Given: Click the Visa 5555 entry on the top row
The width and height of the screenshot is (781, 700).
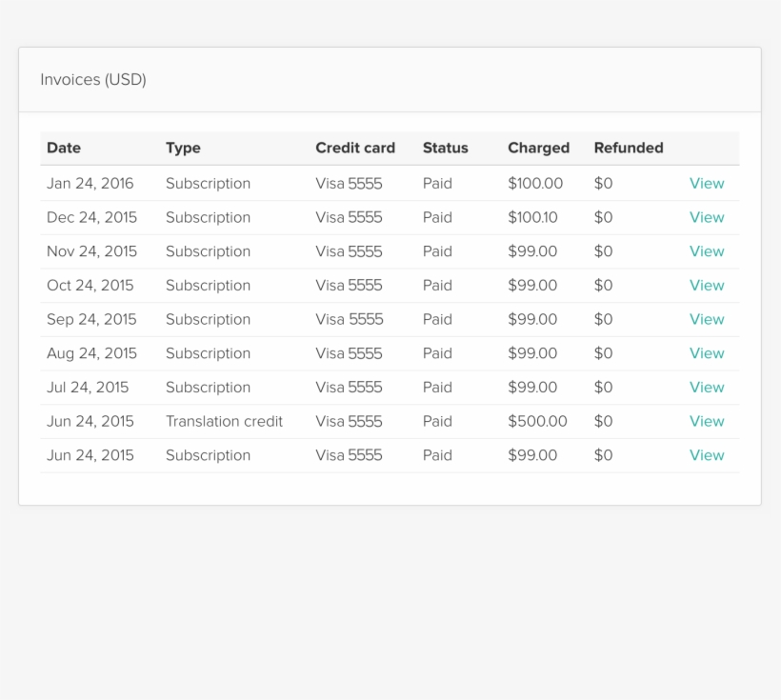Looking at the screenshot, I should pyautogui.click(x=349, y=183).
